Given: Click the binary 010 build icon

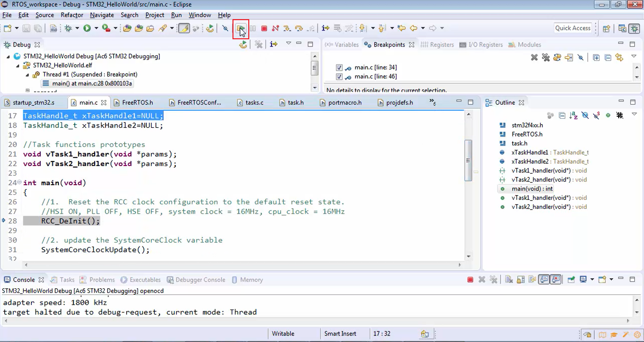Looking at the screenshot, I should [53, 28].
